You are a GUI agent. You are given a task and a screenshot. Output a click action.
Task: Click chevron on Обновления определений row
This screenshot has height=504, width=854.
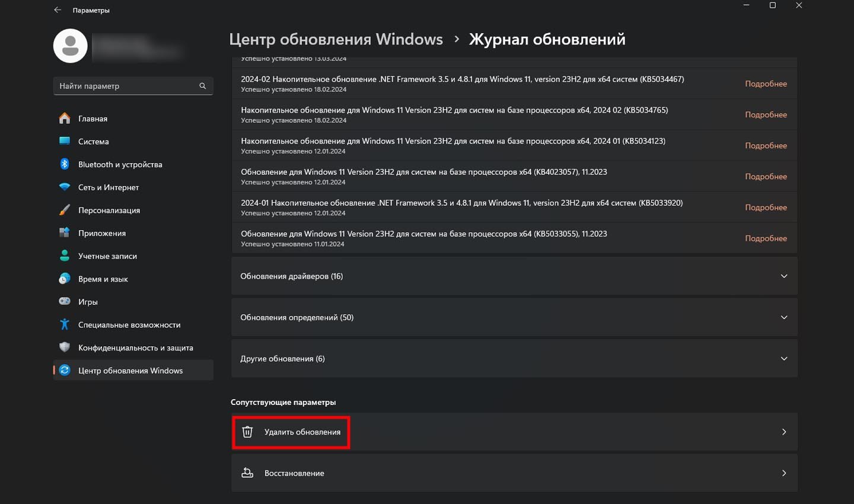pyautogui.click(x=783, y=317)
